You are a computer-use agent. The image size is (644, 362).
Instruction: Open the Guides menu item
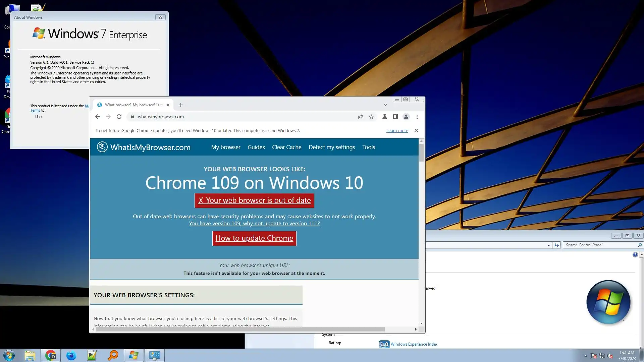[256, 147]
